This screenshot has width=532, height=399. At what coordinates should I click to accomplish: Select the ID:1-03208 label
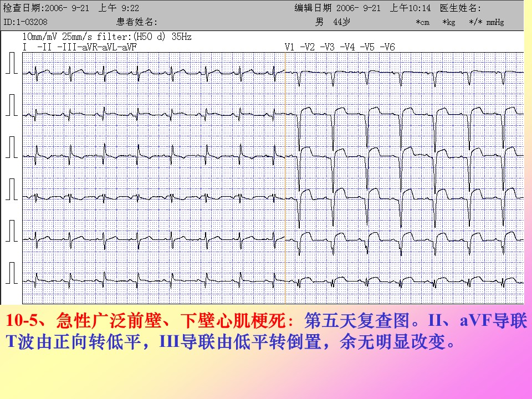pyautogui.click(x=25, y=22)
